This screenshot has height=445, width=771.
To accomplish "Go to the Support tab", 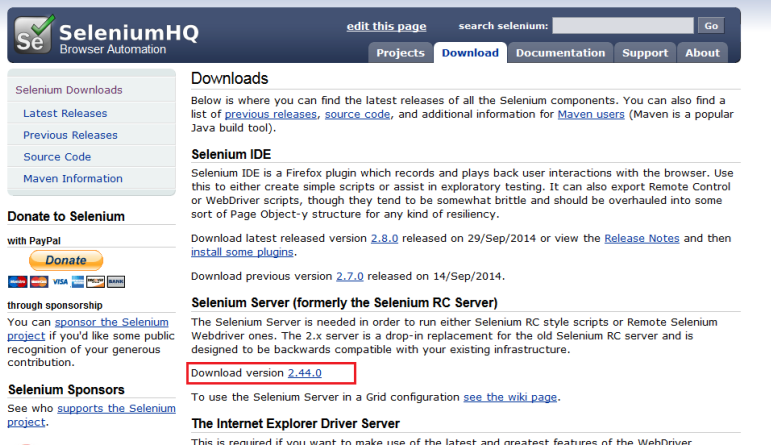I will tap(645, 53).
